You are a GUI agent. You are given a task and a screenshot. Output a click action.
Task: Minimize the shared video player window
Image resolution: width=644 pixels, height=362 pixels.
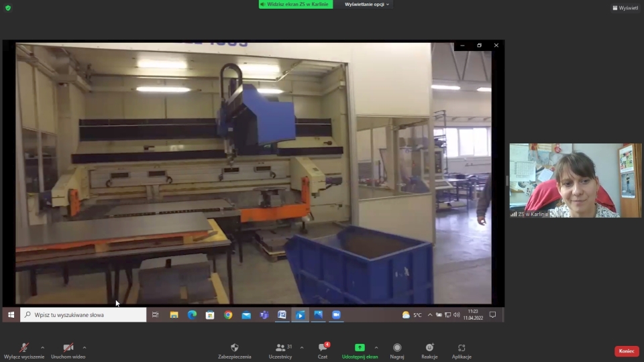pos(462,46)
